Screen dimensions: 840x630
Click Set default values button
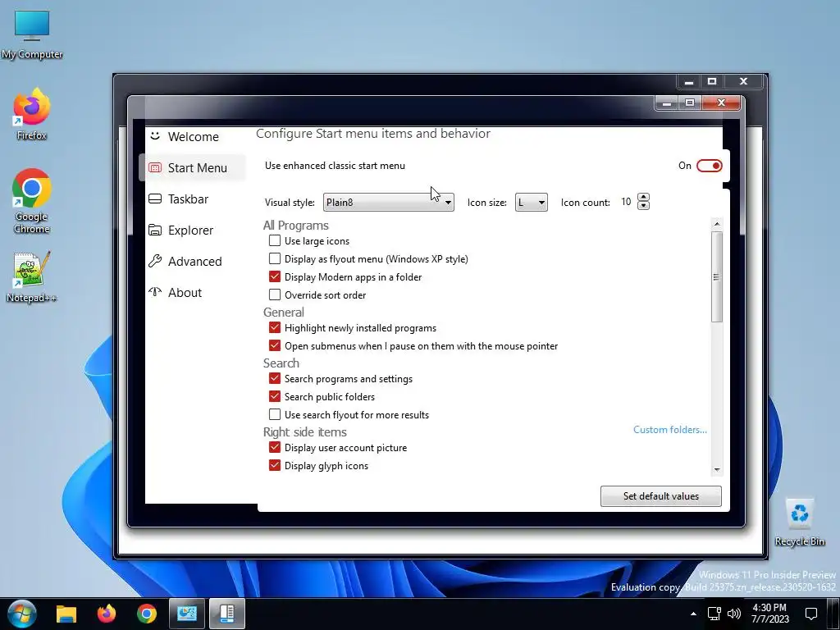coord(660,496)
